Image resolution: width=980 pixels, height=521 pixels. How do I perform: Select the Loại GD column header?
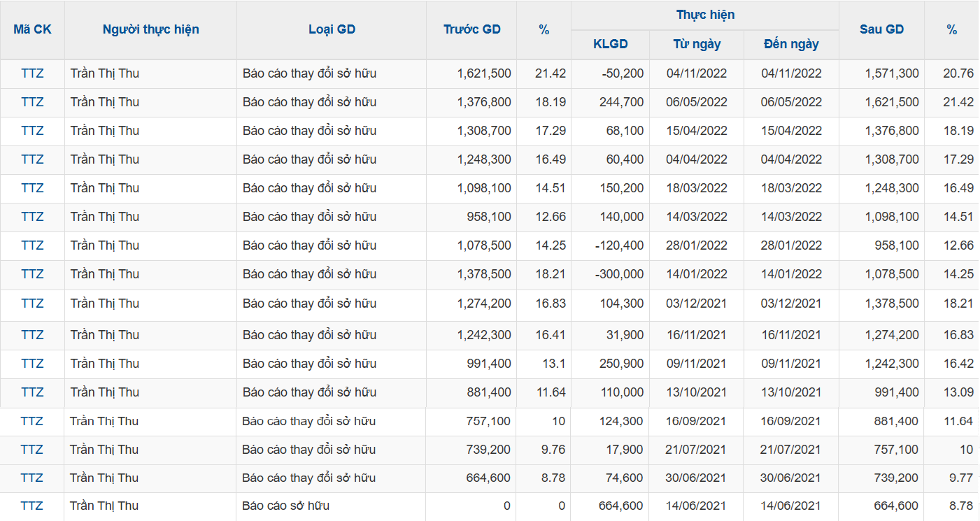point(332,29)
